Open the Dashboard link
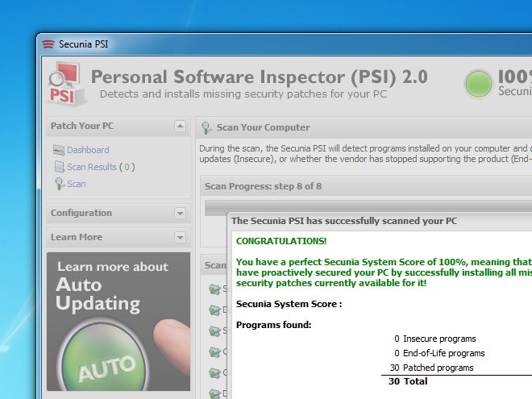The width and height of the screenshot is (532, 399). tap(88, 150)
